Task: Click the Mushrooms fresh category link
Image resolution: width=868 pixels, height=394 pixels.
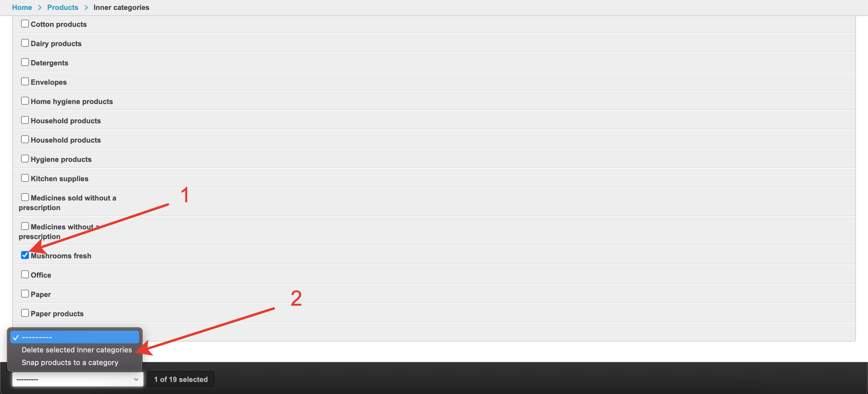Action: click(61, 256)
